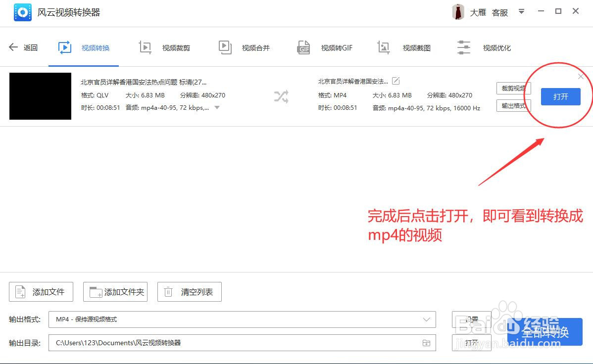Image resolution: width=593 pixels, height=364 pixels.
Task: Click the 视频转换 tab icon
Action: 65,47
